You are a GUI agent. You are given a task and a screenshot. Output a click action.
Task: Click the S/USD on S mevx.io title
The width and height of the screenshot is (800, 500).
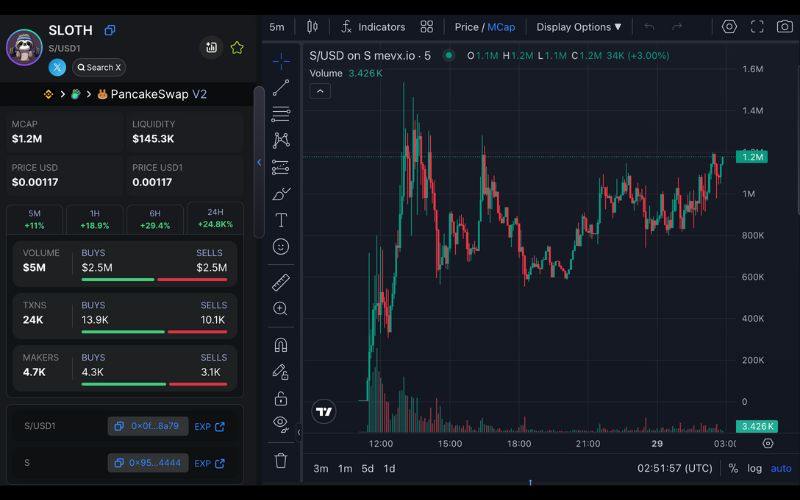click(370, 56)
